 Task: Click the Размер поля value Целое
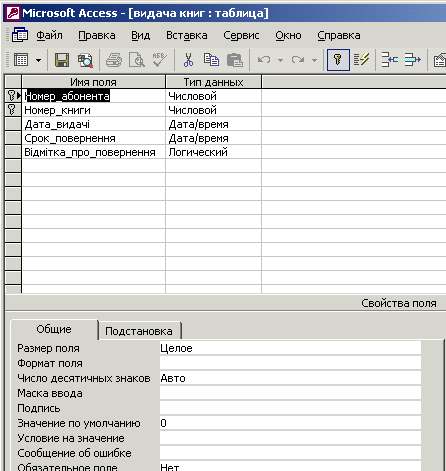pyautogui.click(x=290, y=348)
